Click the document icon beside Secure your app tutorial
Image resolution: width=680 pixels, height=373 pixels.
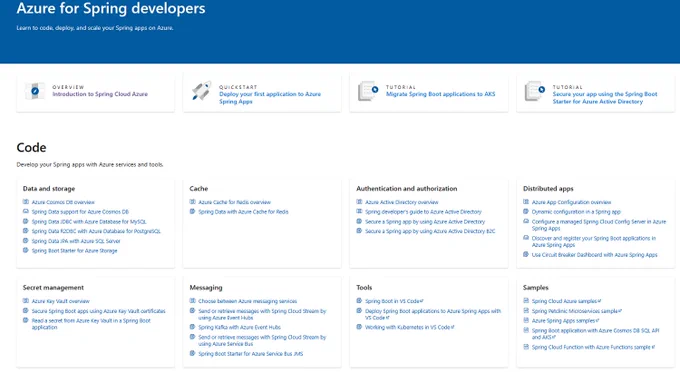535,91
